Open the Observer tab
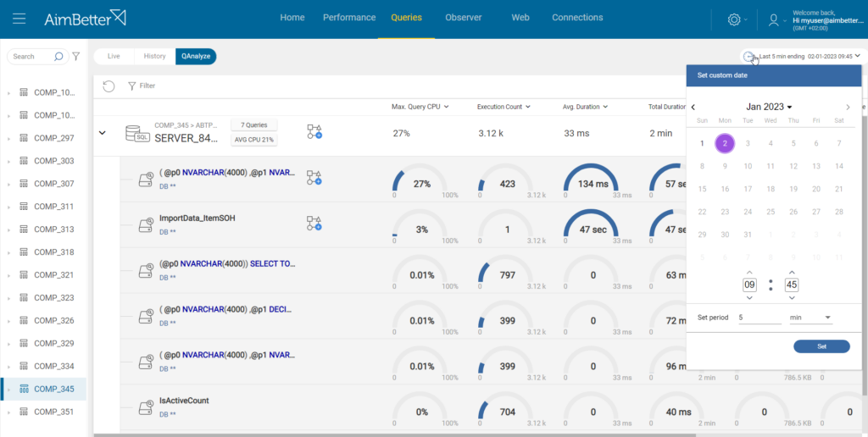 (464, 18)
